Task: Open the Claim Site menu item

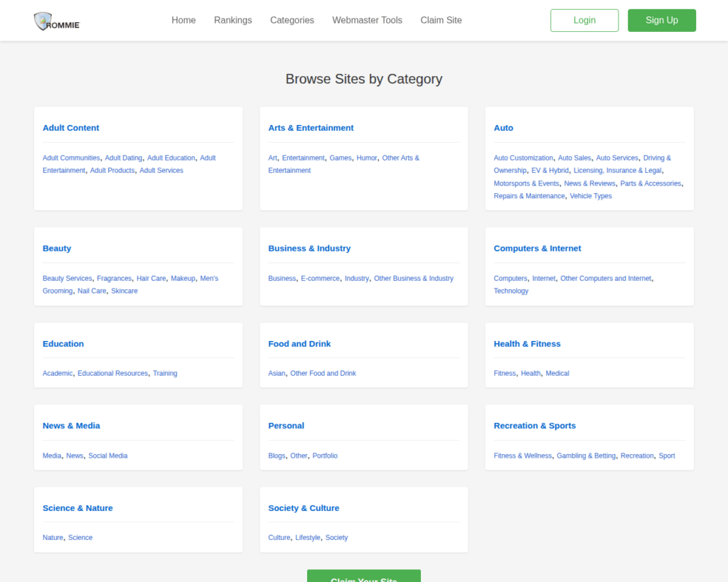Action: pos(441,20)
